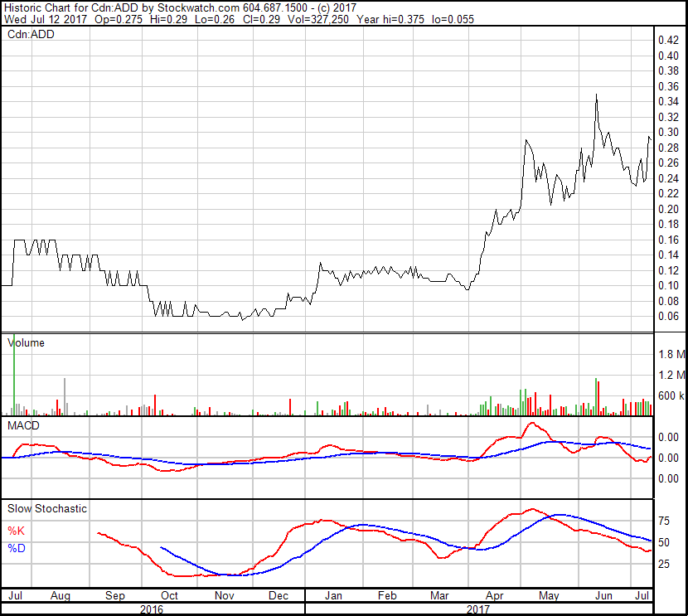This screenshot has width=688, height=616.
Task: Click the 'Apr' month label on time axis
Action: [x=495, y=595]
